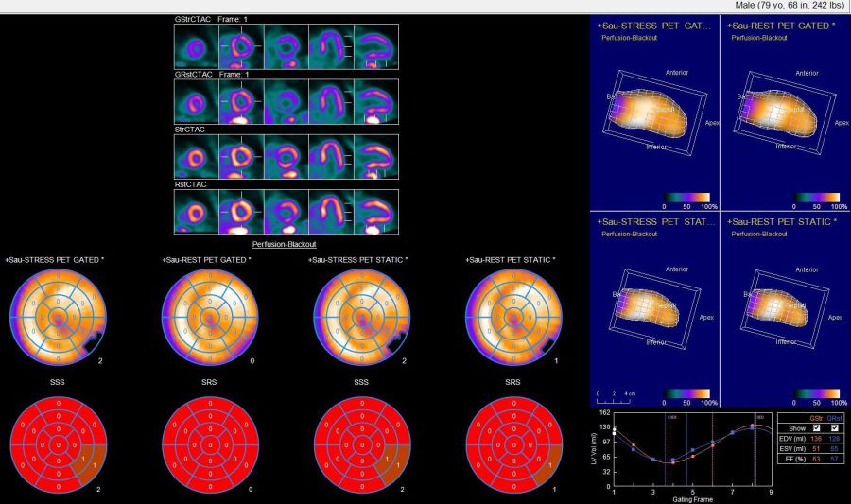Select the first RstCTAC slice thumbnail
This screenshot has width=851, height=504.
(x=197, y=213)
